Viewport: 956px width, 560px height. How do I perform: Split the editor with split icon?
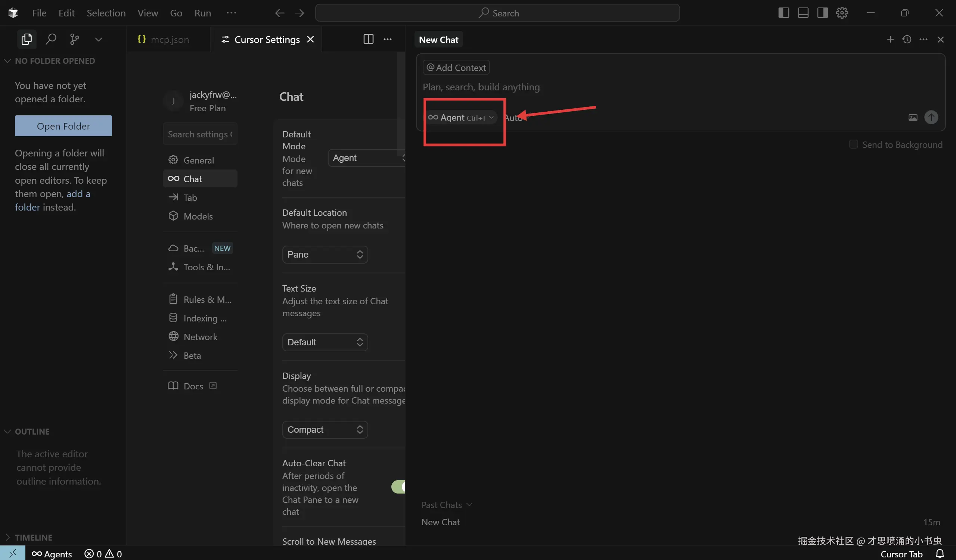coord(368,39)
